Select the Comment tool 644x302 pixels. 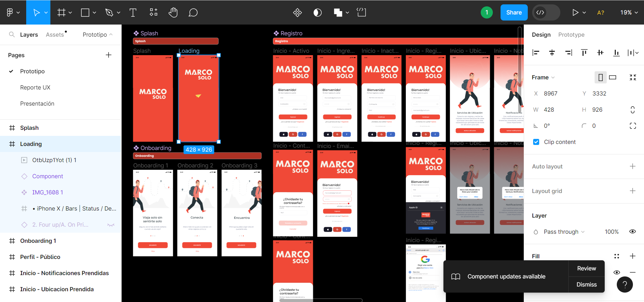[193, 12]
